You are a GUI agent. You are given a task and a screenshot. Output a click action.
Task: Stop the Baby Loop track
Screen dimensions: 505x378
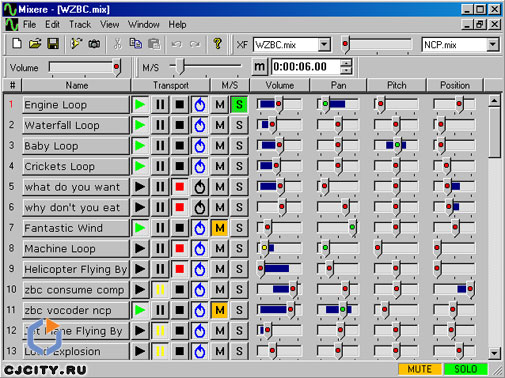[x=180, y=146]
